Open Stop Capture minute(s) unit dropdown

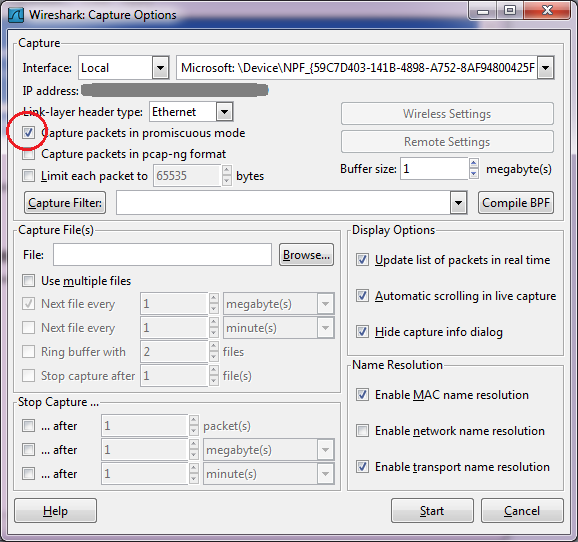coord(325,474)
